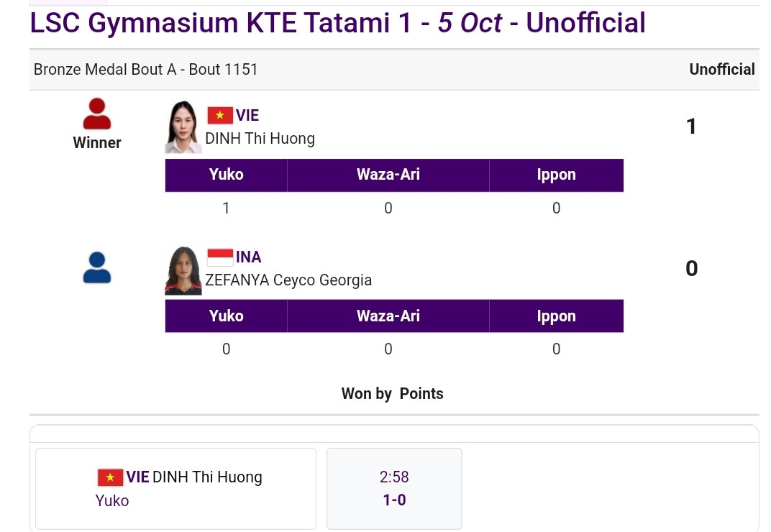Open ZEFANYA Ceyco Georgia's athlete photo
The height and width of the screenshot is (532, 771).
tap(183, 270)
